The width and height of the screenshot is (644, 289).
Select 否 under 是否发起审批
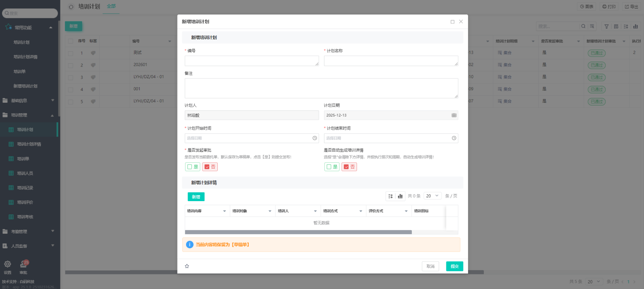tap(210, 167)
